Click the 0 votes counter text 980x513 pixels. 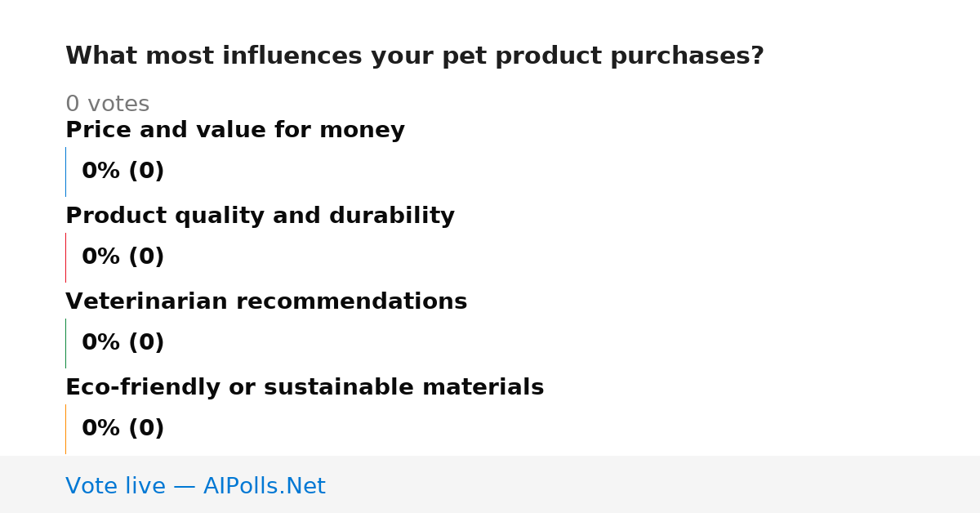point(107,105)
